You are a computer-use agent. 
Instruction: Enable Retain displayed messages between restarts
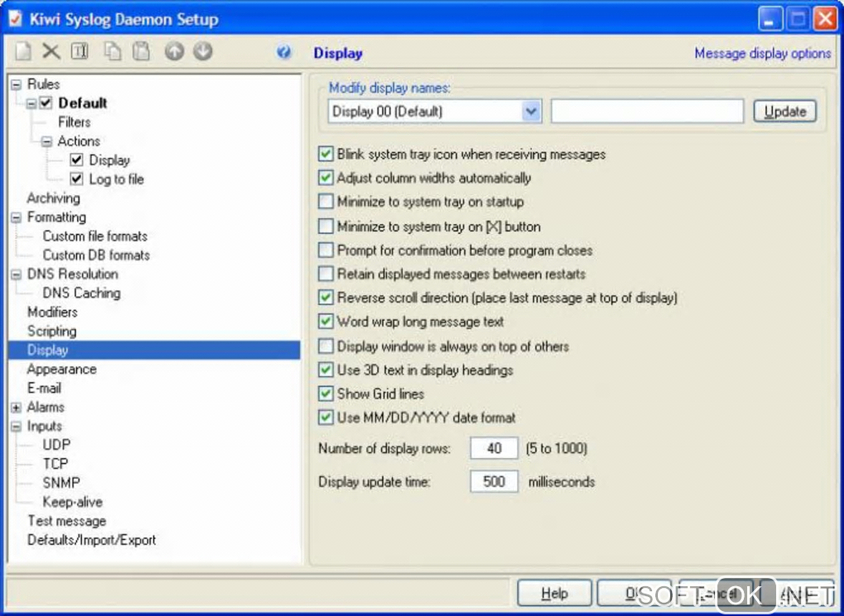326,274
